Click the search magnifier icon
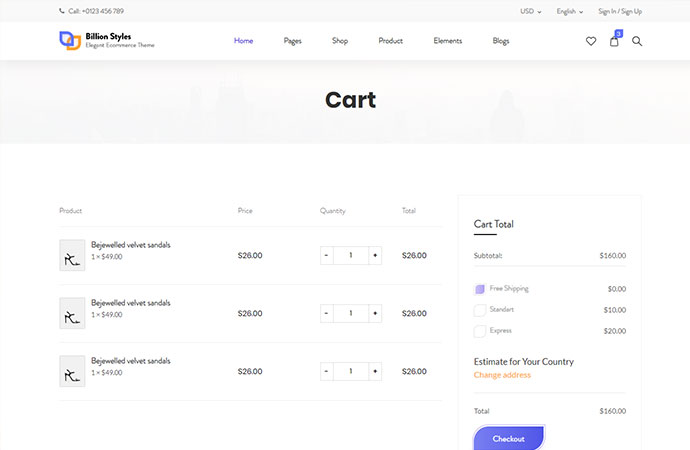 [637, 41]
